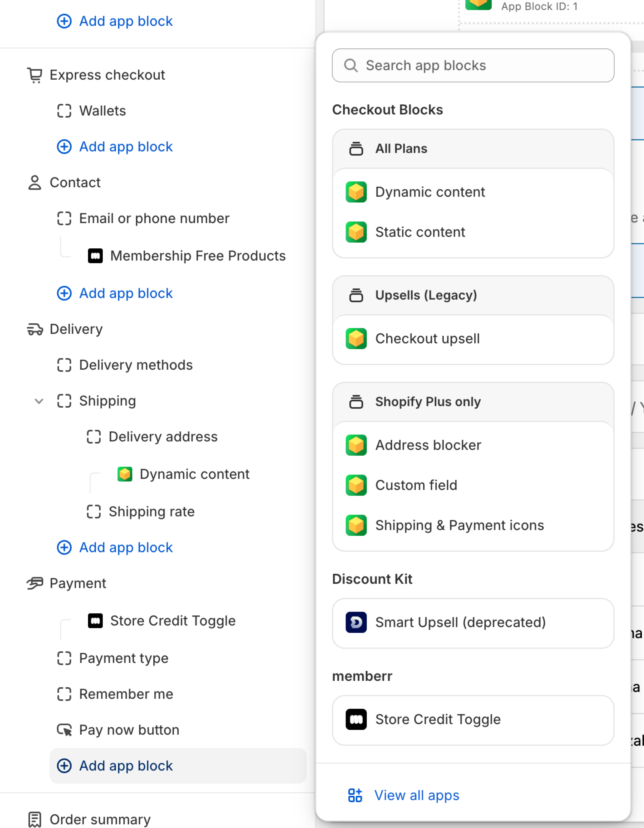This screenshot has height=828, width=644.
Task: Select the Order summary section
Action: pos(100,820)
